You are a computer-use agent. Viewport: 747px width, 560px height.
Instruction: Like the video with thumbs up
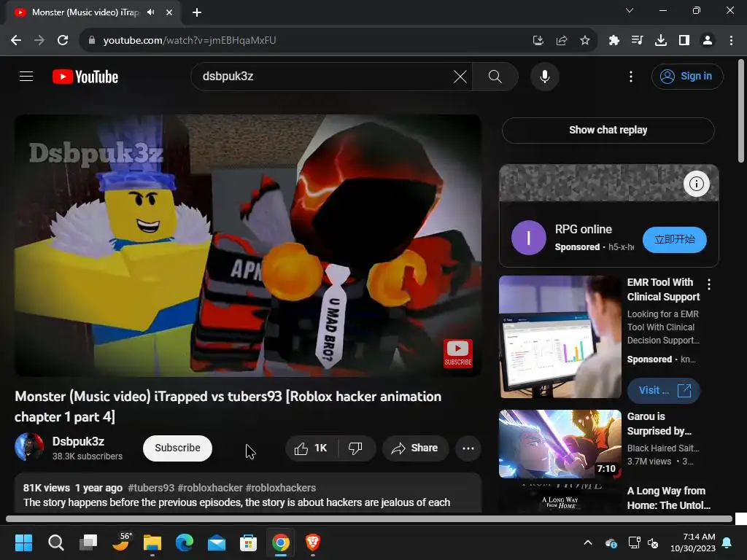pos(311,448)
